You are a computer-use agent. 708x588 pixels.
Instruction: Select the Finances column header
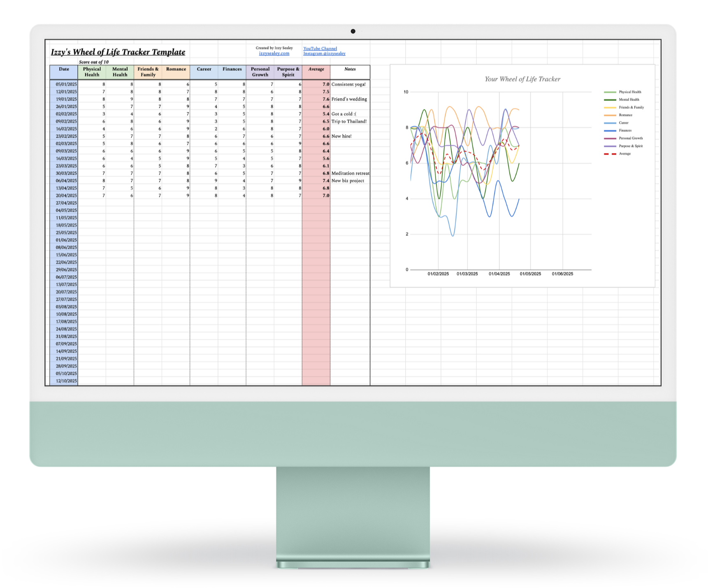pos(232,72)
